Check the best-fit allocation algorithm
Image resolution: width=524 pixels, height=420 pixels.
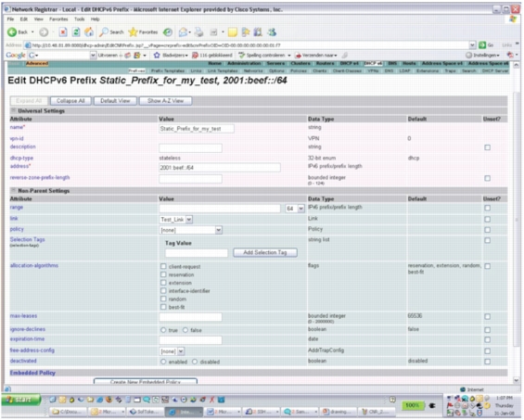[x=163, y=307]
